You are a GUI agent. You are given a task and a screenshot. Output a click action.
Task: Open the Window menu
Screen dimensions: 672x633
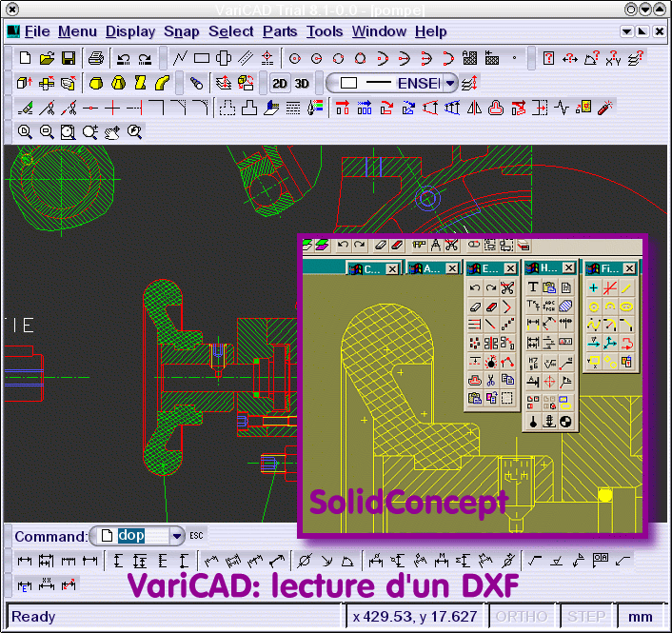click(379, 31)
